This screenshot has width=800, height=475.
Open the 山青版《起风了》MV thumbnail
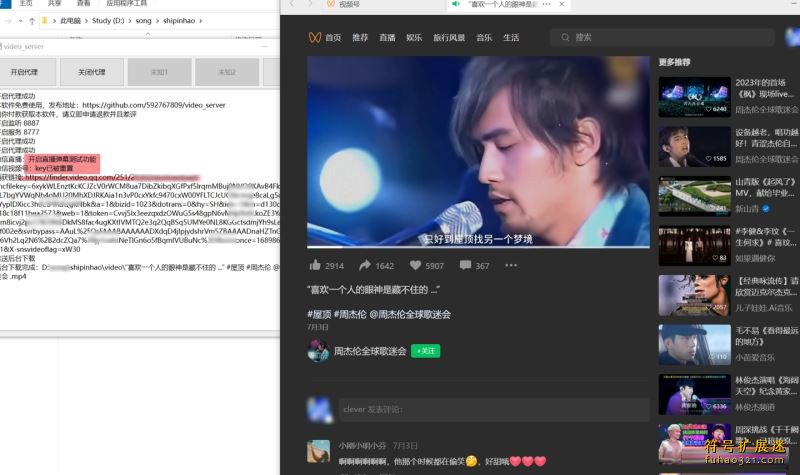pyautogui.click(x=694, y=196)
